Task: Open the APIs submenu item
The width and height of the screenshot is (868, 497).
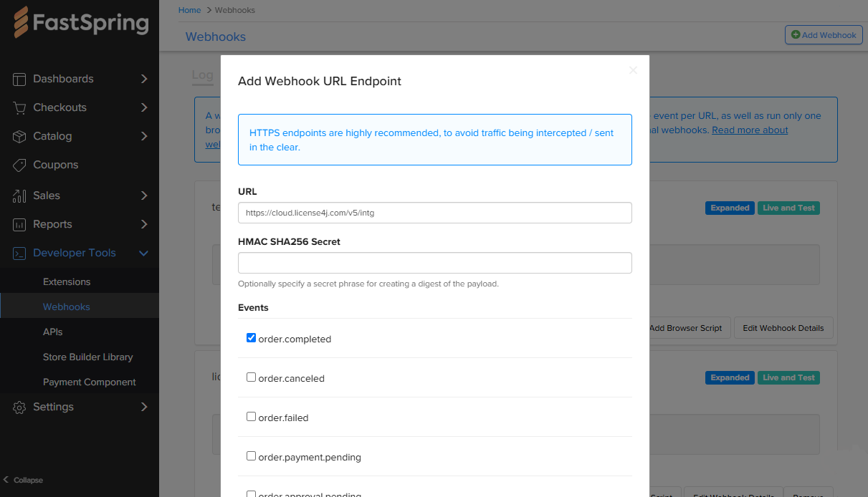Action: [53, 332]
